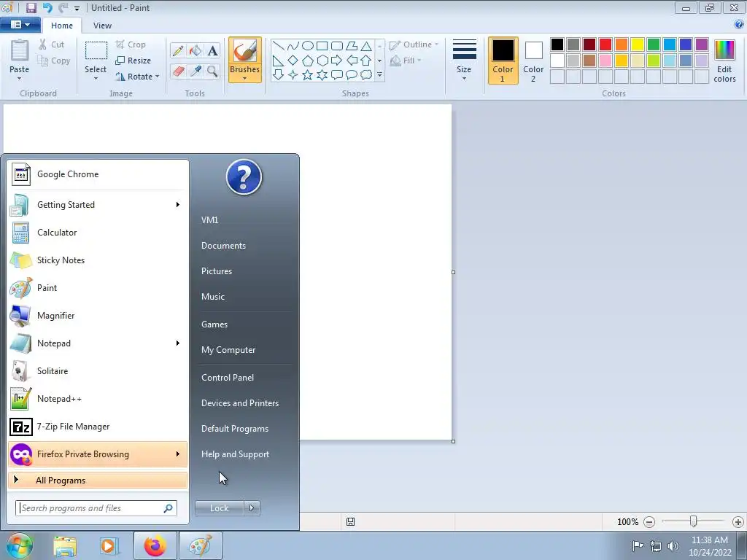Image resolution: width=747 pixels, height=560 pixels.
Task: Open Help and Support link
Action: pos(236,454)
